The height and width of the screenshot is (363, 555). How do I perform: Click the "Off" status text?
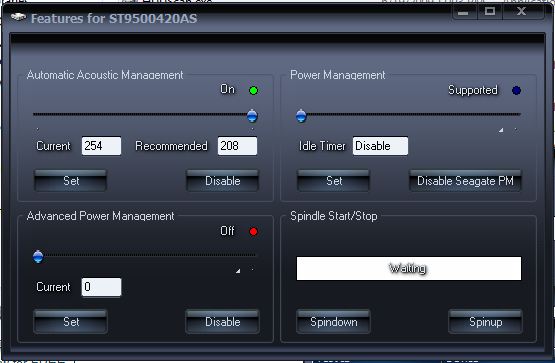point(227,231)
